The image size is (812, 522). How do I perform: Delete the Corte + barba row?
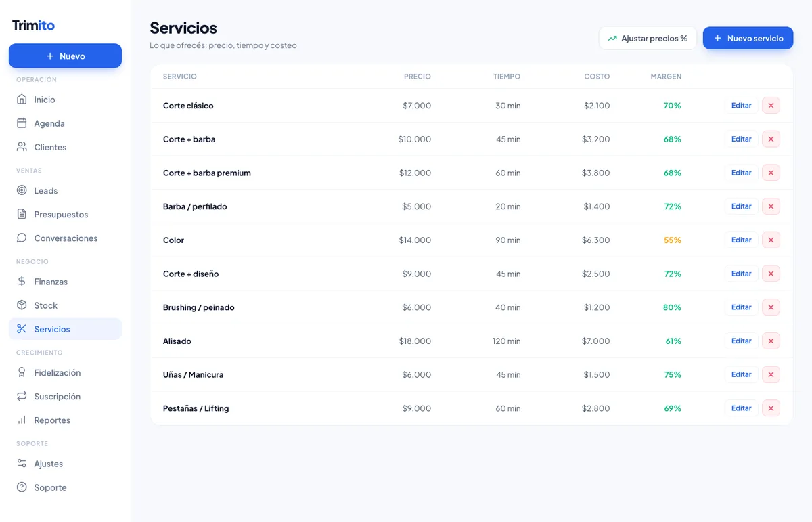click(771, 139)
